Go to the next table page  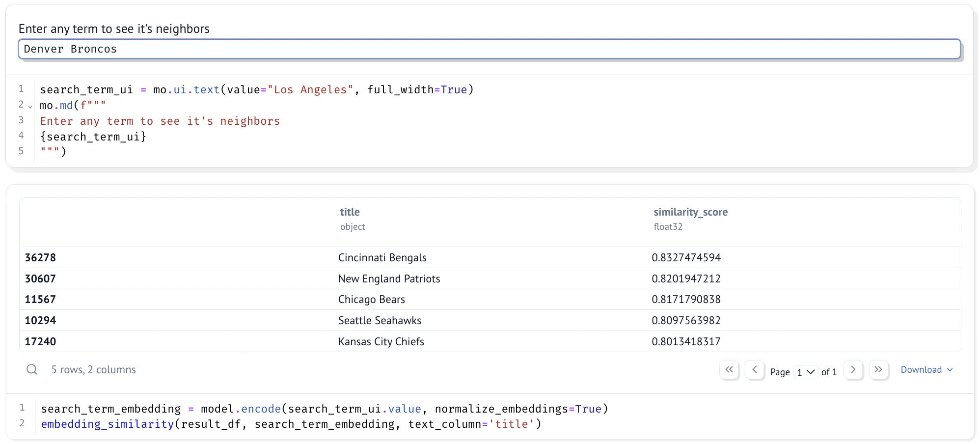[854, 370]
